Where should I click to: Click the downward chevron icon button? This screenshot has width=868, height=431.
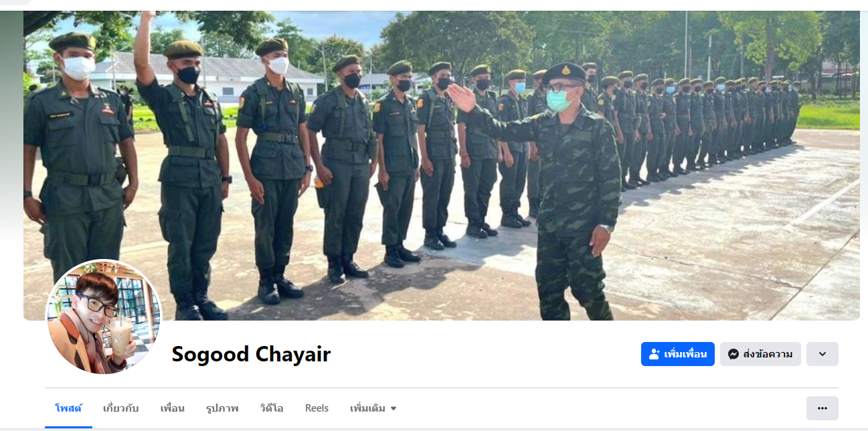[822, 354]
